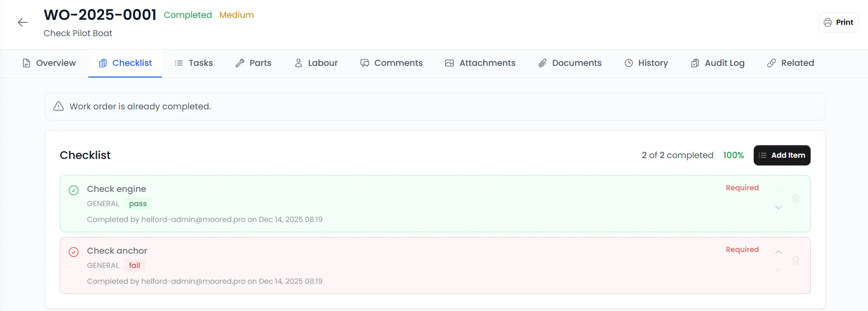Delete the Check engine checklist item

click(x=796, y=199)
